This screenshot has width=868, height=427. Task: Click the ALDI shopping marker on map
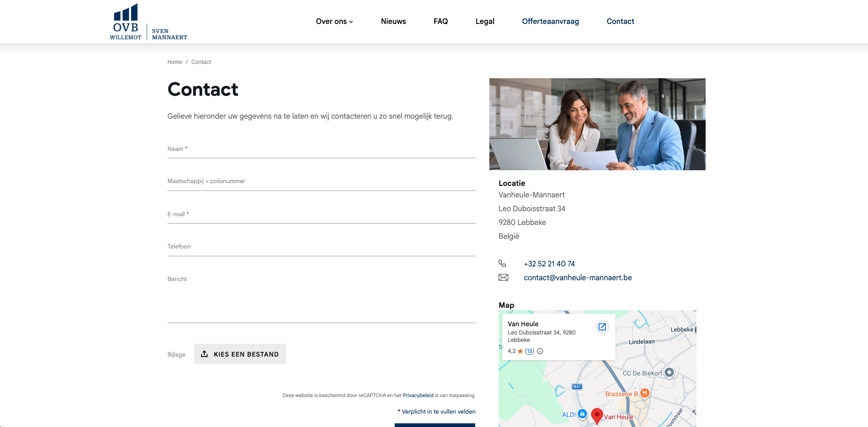582,414
